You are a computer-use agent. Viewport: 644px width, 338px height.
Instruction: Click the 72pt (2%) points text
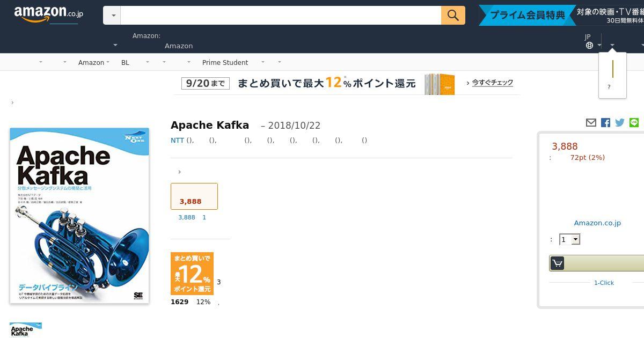point(588,157)
